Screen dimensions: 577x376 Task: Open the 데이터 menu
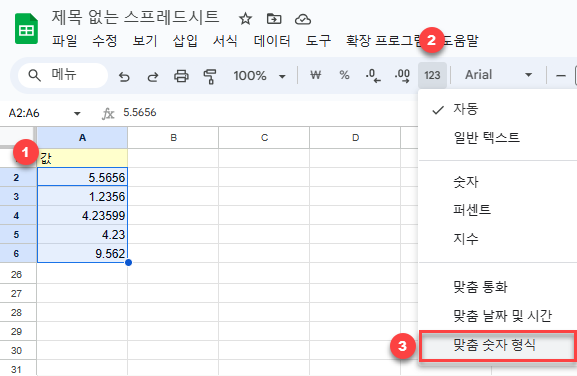tap(272, 40)
